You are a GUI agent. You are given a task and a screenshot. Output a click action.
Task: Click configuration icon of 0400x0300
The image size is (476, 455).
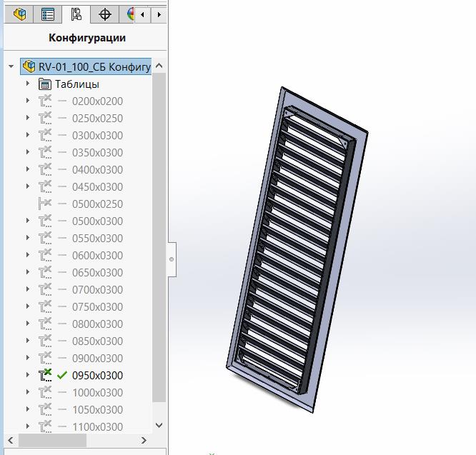click(45, 169)
